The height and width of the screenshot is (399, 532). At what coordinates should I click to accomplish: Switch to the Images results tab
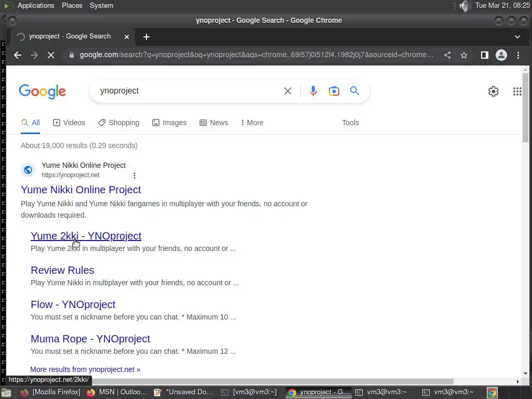[x=169, y=123]
